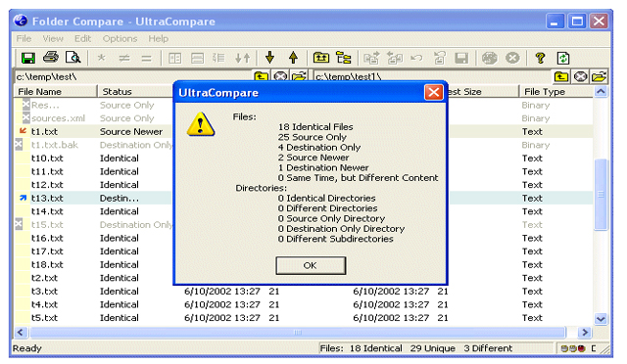Screen dimensions: 627x364
Task: Click the X marker beside sources.xml
Action: click(26, 117)
